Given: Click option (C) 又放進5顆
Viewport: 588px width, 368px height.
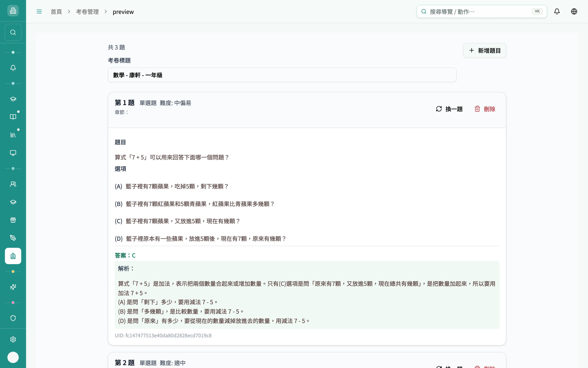Looking at the screenshot, I should tap(177, 221).
